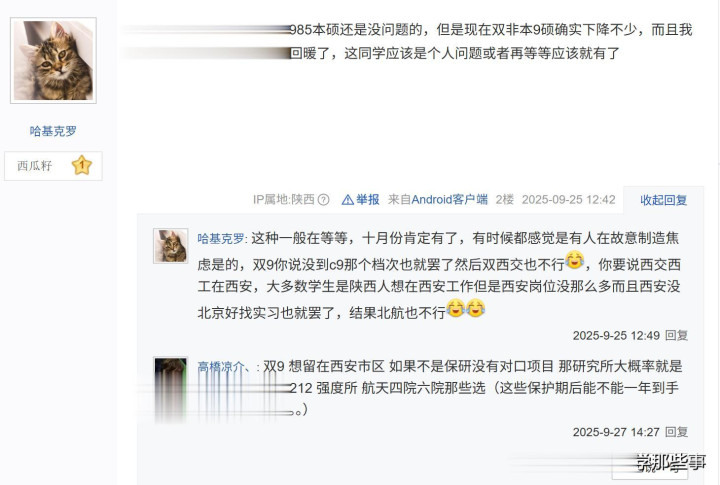Click the 2楼 floor number label
Image resolution: width=720 pixels, height=485 pixels.
(x=505, y=199)
